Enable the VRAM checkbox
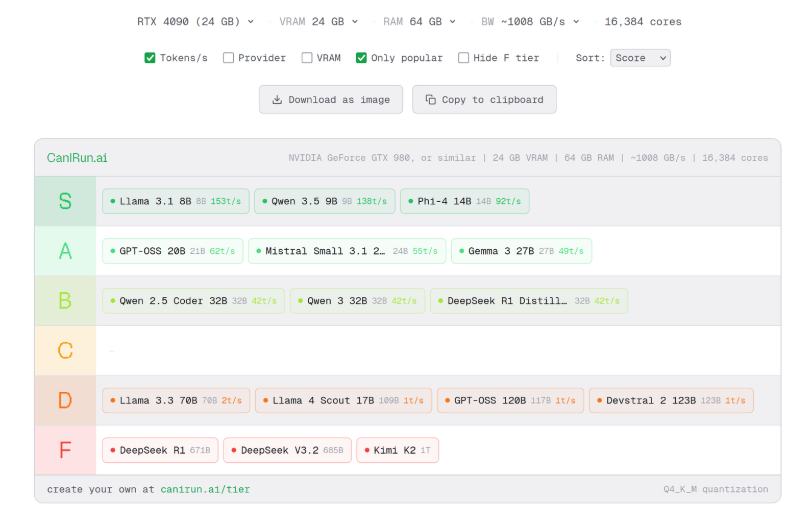This screenshot has width=812, height=522. tap(307, 58)
